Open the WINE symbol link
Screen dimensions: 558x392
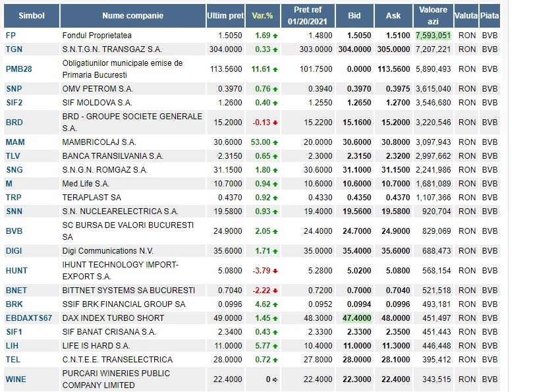(x=16, y=379)
